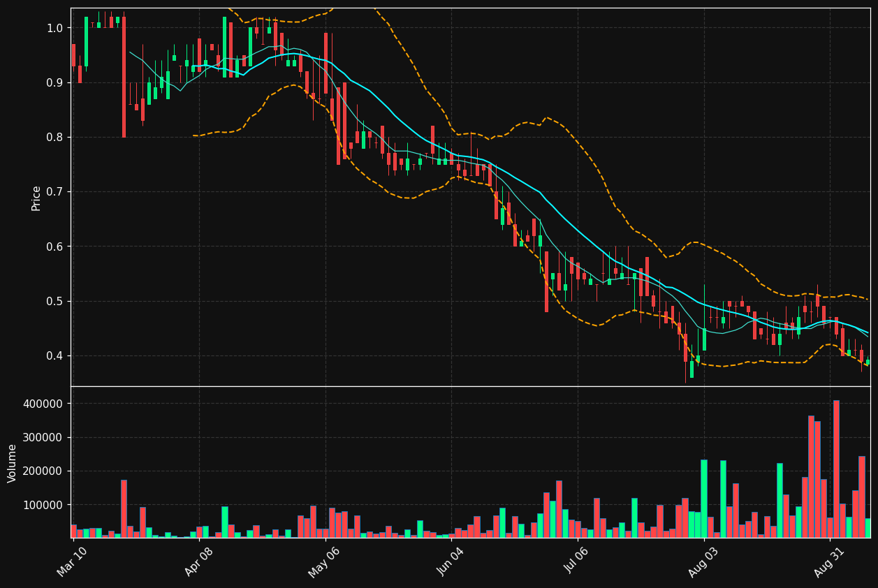
Task: Click the 'May 06' date label
Action: pyautogui.click(x=324, y=561)
